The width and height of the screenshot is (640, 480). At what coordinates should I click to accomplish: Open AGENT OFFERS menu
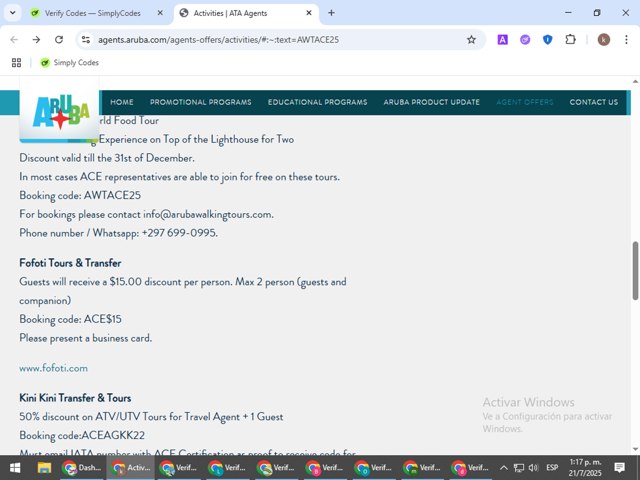pyautogui.click(x=525, y=102)
